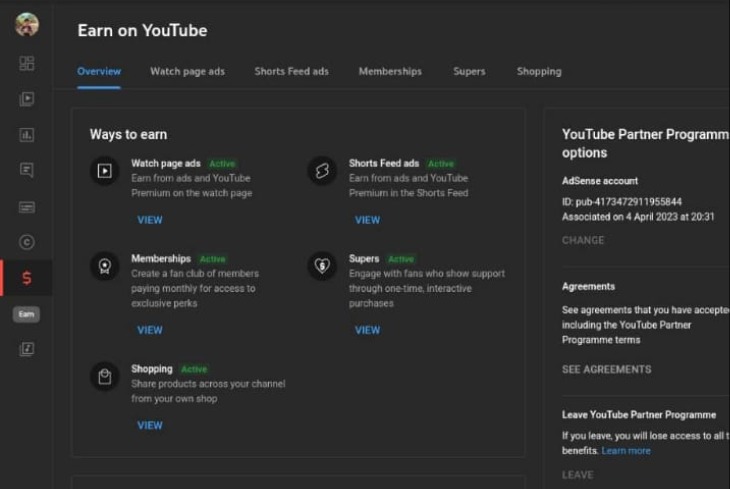Open the channel avatar in sidebar
Screen dimensions: 730x489
tap(27, 24)
